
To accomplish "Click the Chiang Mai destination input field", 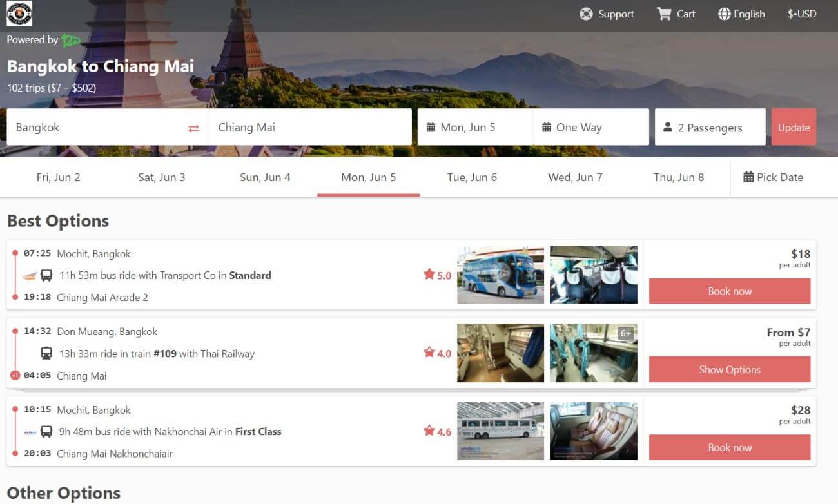I will click(311, 128).
